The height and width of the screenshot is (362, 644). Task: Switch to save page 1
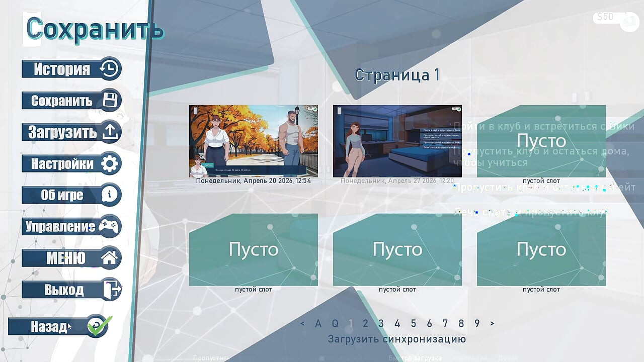(x=351, y=323)
